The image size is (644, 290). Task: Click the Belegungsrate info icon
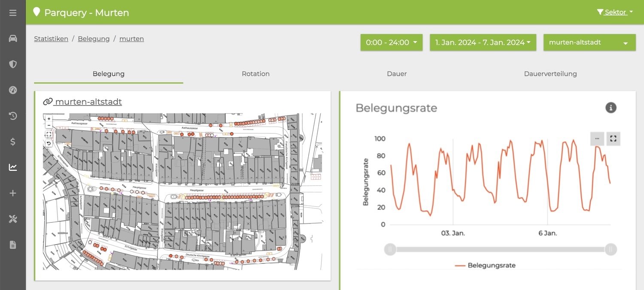point(611,108)
